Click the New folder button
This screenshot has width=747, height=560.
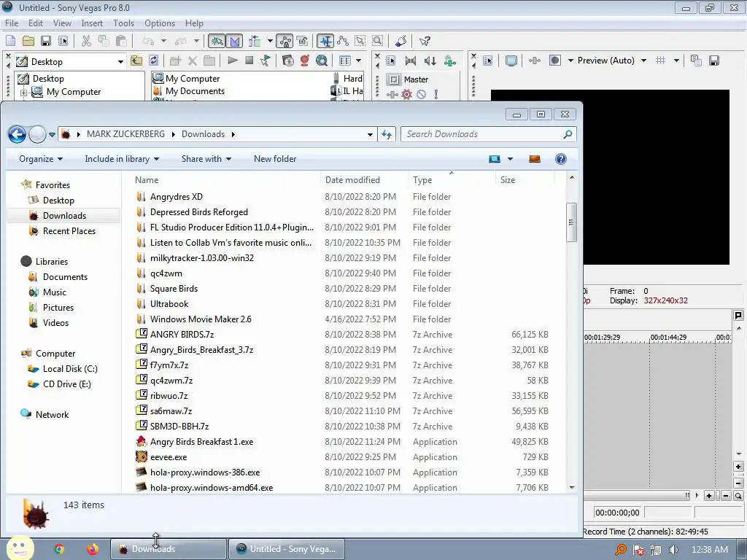[x=275, y=159]
